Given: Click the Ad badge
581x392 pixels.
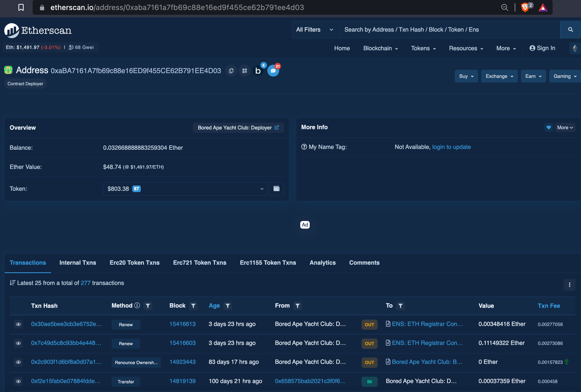Looking at the screenshot, I should click(305, 225).
